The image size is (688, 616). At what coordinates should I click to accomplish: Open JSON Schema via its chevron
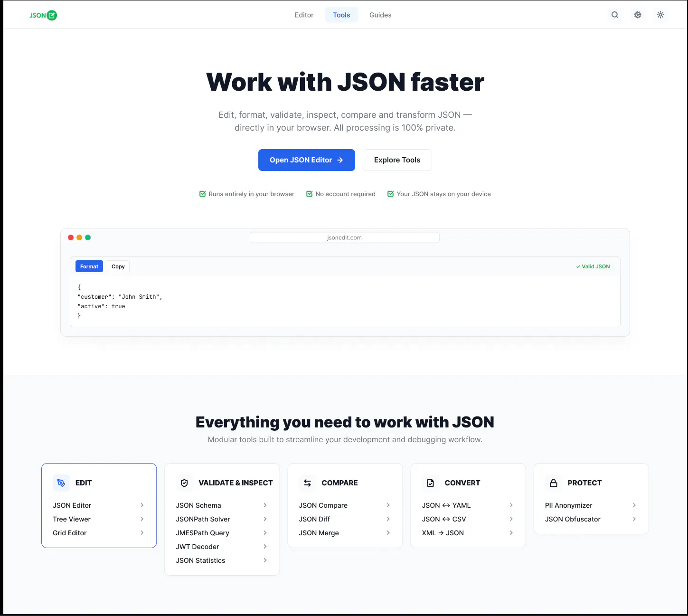(265, 505)
